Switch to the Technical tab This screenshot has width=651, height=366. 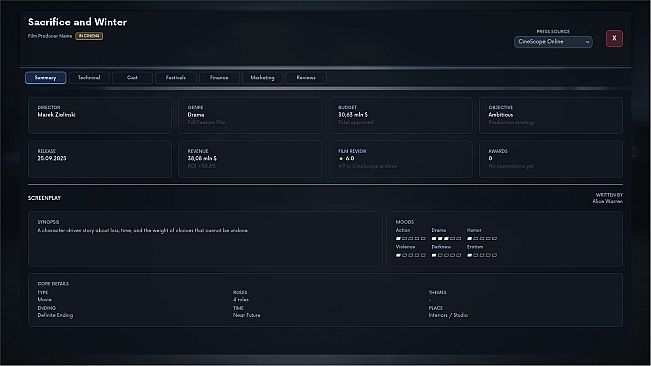coord(89,78)
